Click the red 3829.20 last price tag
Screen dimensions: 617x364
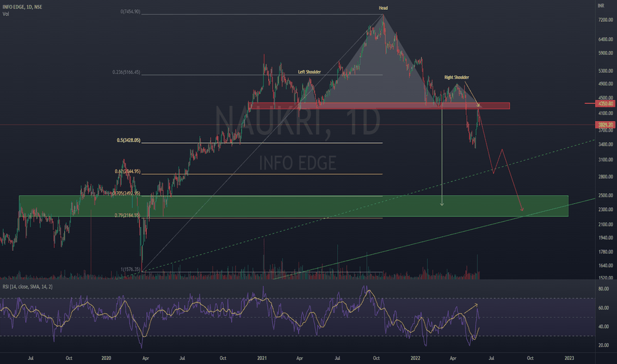605,124
